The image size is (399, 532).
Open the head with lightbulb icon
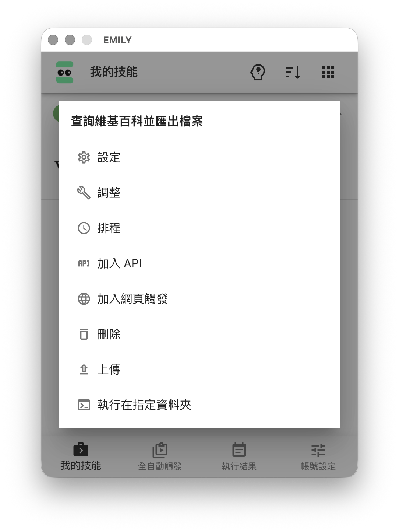tap(258, 72)
